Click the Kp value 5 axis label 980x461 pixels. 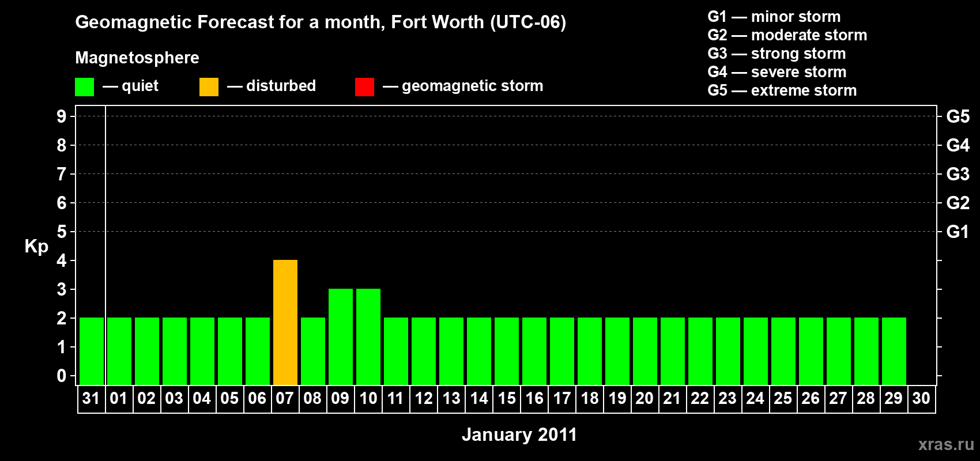tap(62, 232)
